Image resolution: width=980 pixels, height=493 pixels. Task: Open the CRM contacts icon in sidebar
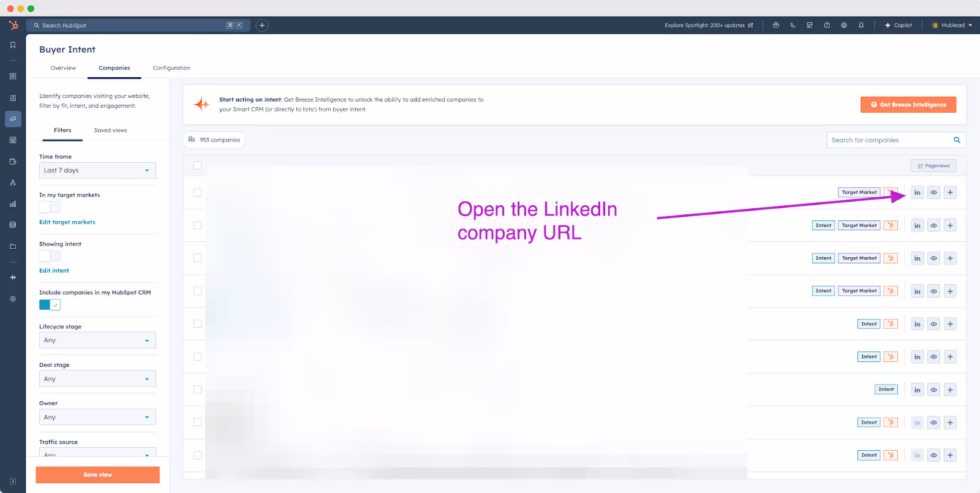pos(13,98)
